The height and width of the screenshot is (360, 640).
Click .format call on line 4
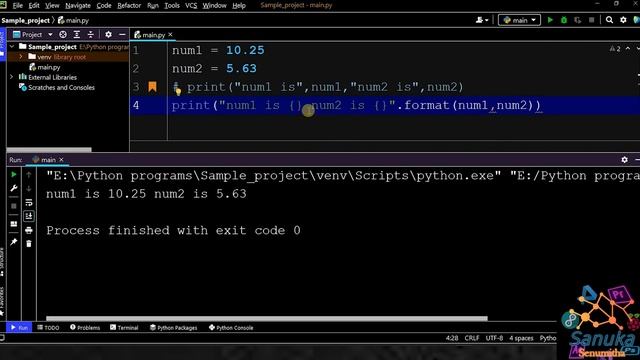point(424,105)
